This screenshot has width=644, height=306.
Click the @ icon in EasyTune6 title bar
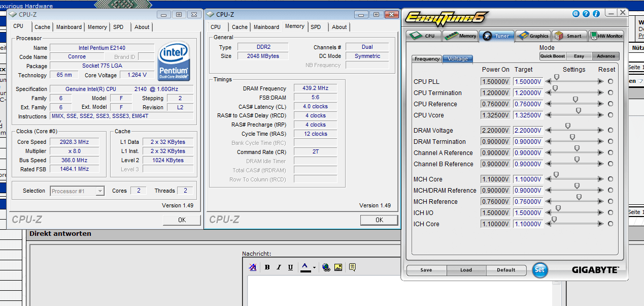click(x=576, y=14)
